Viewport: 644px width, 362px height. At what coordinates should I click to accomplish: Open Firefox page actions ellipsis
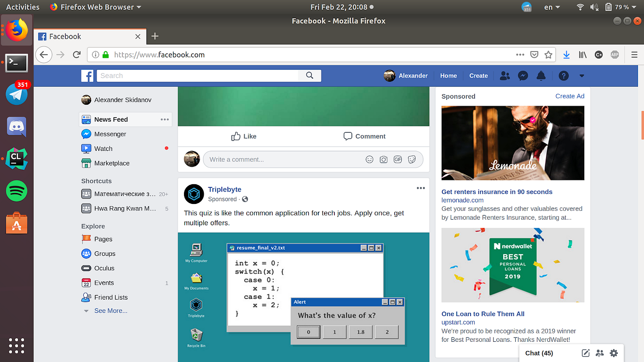click(x=520, y=55)
